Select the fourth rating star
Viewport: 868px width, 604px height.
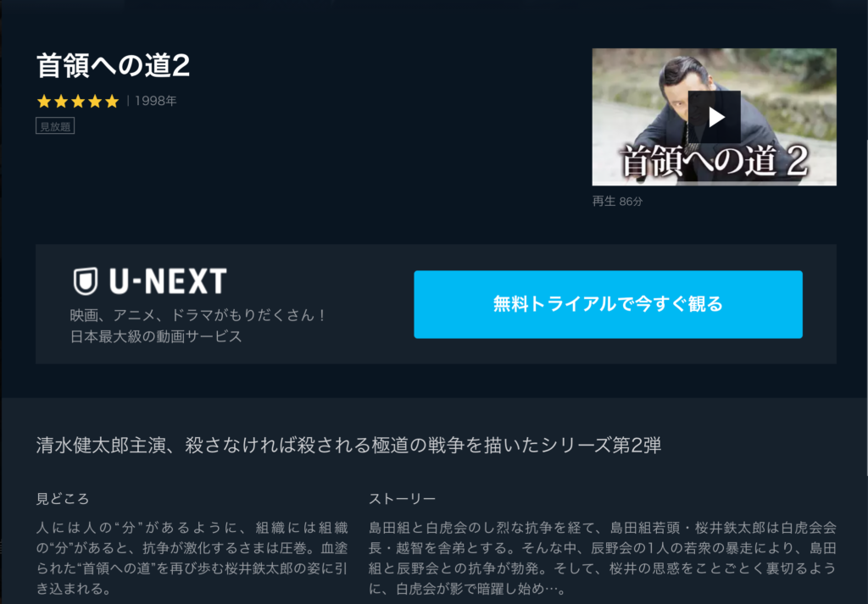click(x=95, y=101)
